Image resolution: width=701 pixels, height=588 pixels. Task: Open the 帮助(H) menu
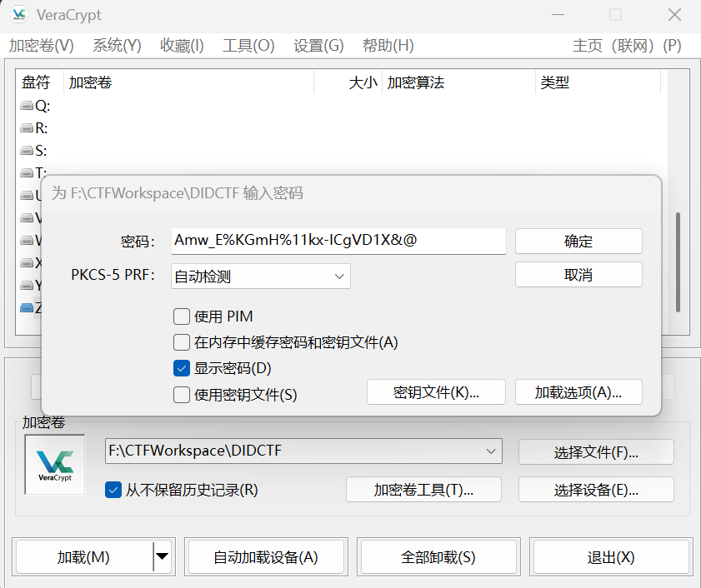click(388, 46)
